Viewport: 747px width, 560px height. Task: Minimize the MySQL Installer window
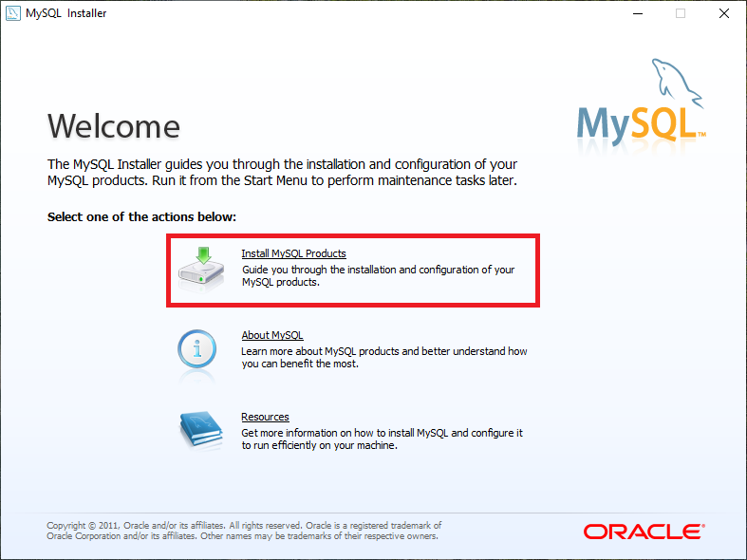[638, 13]
